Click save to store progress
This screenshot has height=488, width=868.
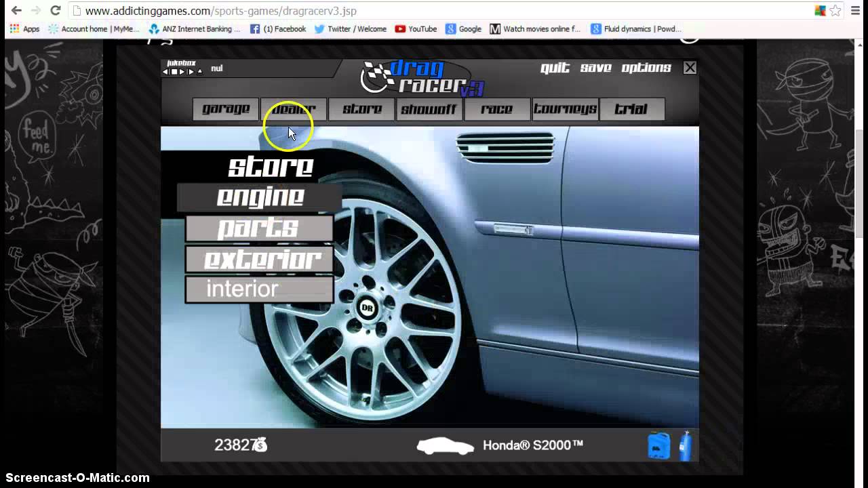(x=596, y=68)
